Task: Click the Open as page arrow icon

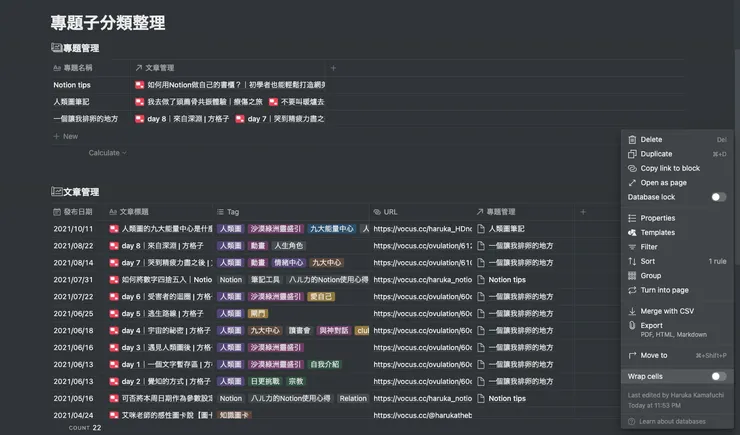Action: (632, 183)
